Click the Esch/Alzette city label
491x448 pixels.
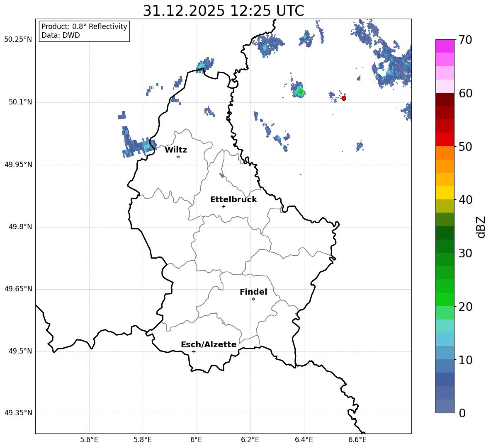point(209,344)
